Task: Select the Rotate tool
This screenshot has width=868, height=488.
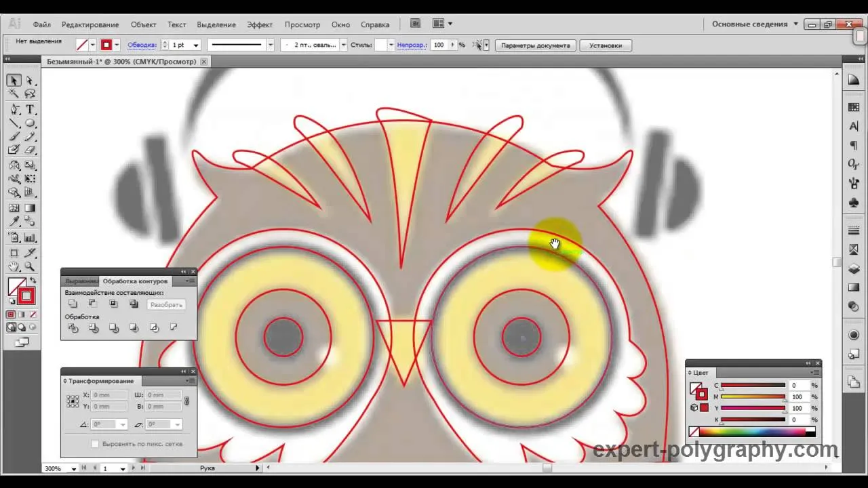Action: point(14,165)
